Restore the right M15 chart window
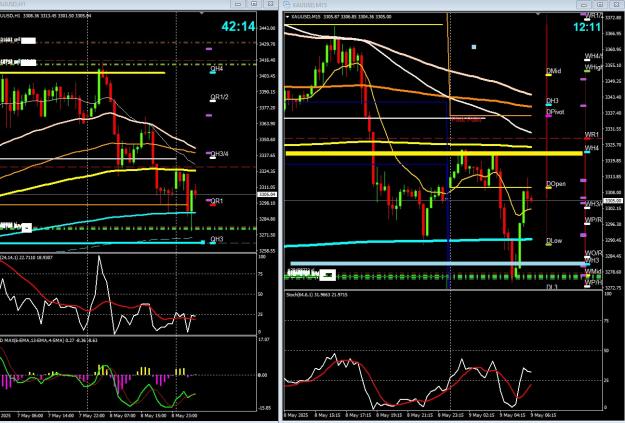The height and width of the screenshot is (423, 625). pos(600,4)
